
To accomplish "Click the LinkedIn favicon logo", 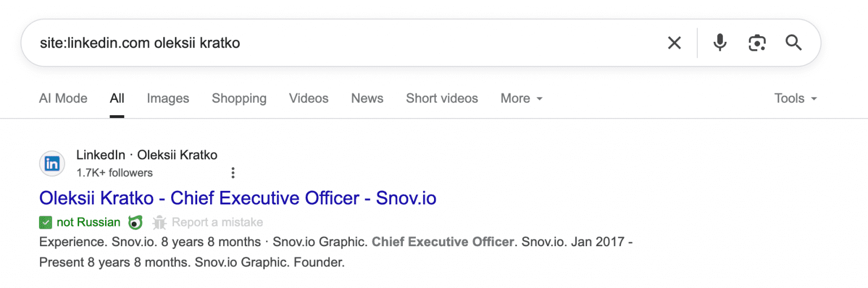I will point(52,164).
